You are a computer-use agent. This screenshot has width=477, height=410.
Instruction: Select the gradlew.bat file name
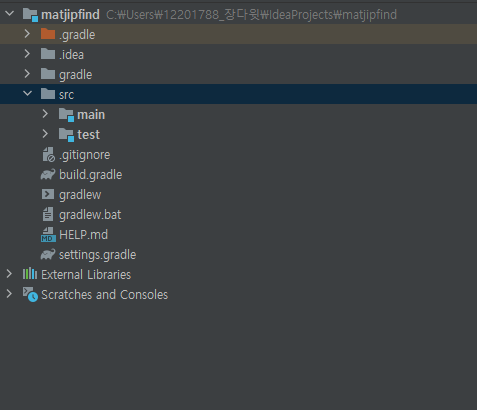90,215
